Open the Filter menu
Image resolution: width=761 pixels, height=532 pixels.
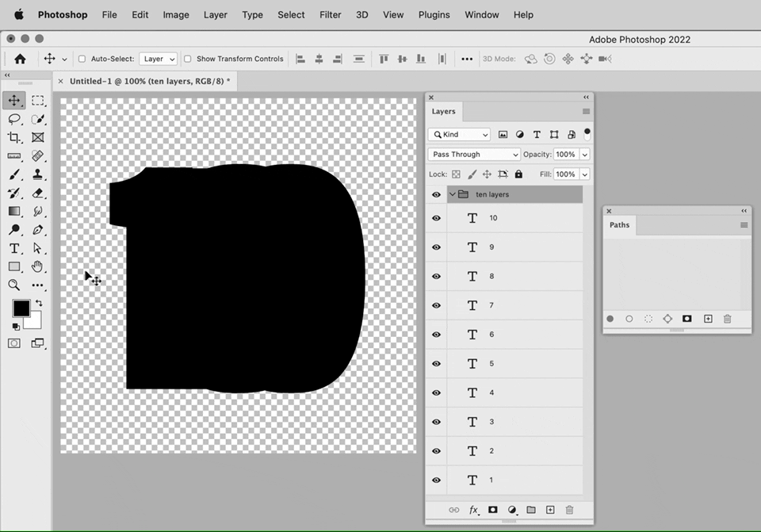(330, 14)
